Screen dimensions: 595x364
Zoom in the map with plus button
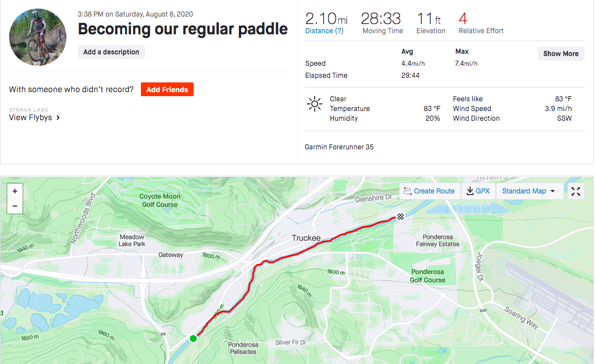(15, 191)
